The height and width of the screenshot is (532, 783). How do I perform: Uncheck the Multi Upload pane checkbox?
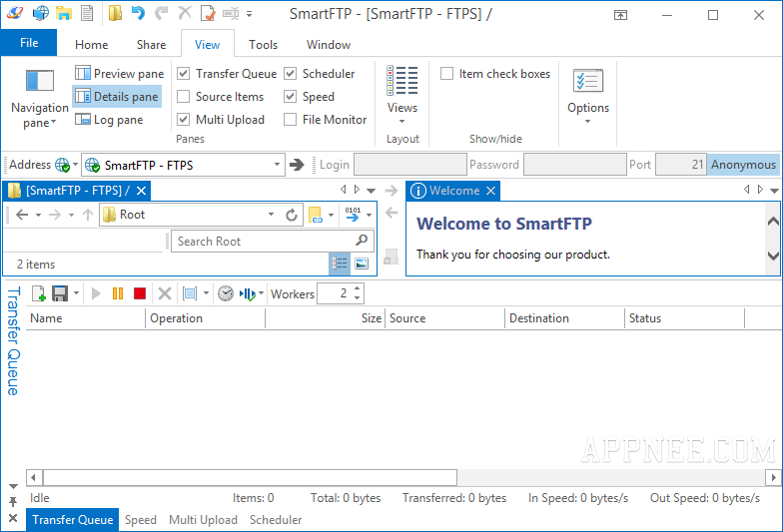coord(184,120)
